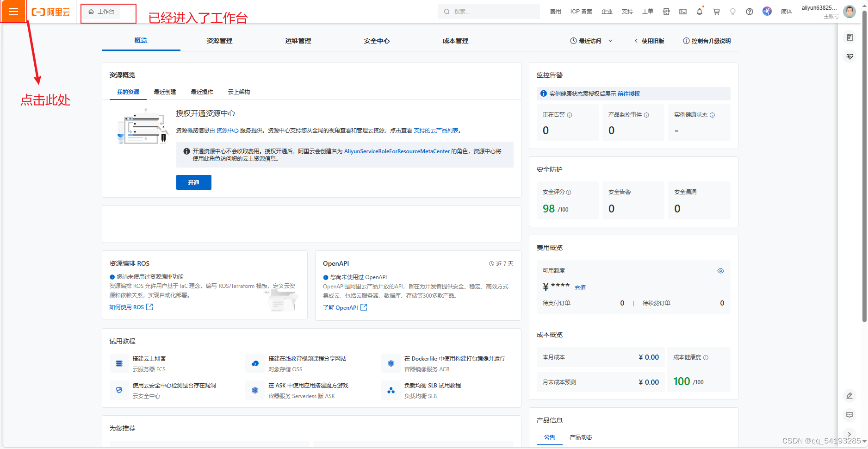
Task: Click the colorful AI assistant icon
Action: pyautogui.click(x=767, y=11)
